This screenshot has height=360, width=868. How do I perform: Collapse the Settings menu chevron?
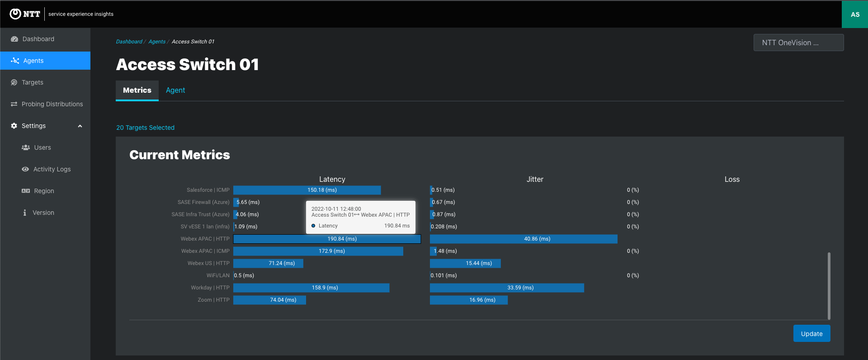click(80, 126)
